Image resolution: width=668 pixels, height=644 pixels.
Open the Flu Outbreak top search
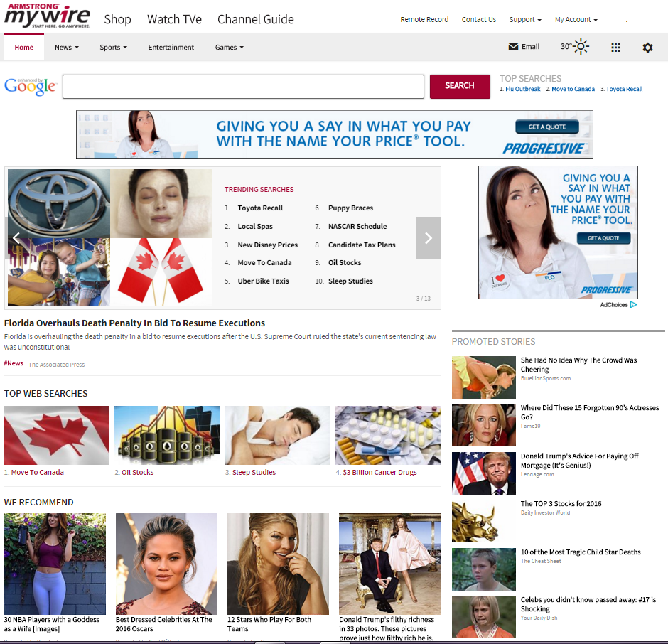523,89
